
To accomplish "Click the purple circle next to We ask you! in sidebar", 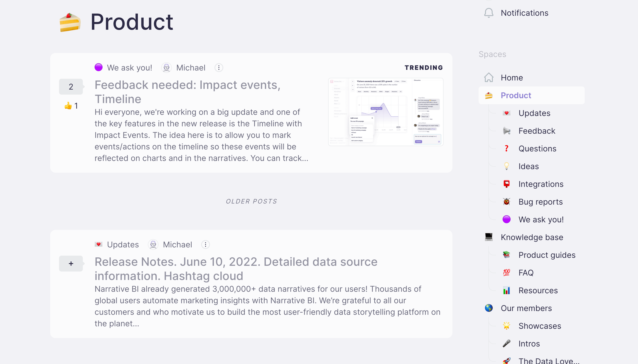I will (x=506, y=219).
